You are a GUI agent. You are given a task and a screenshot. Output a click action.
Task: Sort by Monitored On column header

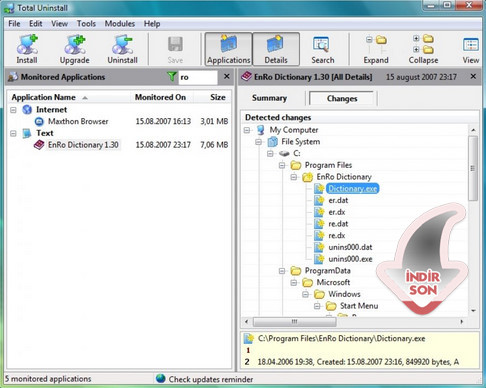coord(160,97)
